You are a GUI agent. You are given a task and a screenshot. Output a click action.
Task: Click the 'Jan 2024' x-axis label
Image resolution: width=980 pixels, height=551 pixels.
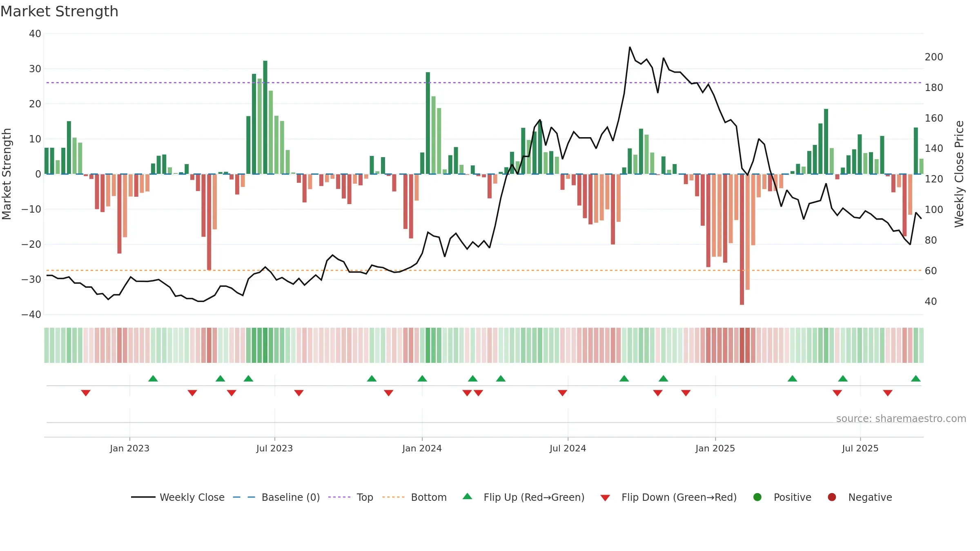(422, 448)
